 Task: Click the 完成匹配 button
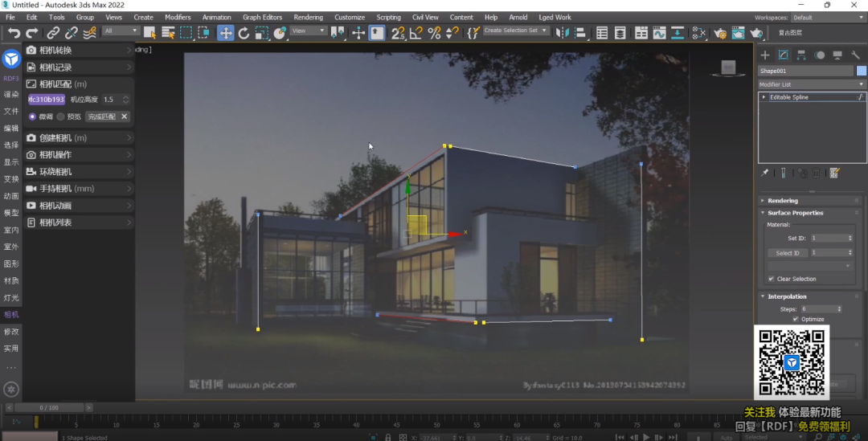pyautogui.click(x=102, y=116)
